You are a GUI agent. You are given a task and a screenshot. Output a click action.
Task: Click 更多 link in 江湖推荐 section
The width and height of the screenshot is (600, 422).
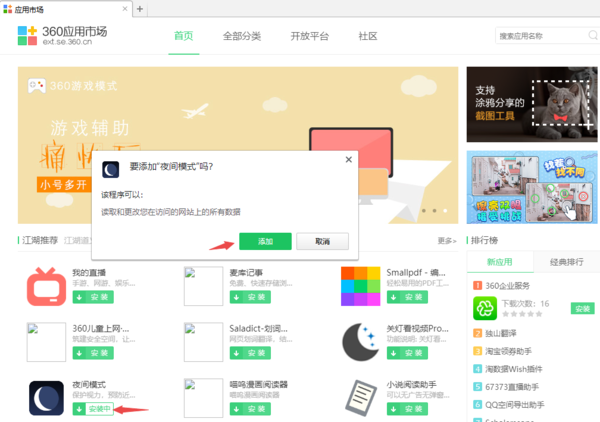(x=447, y=241)
